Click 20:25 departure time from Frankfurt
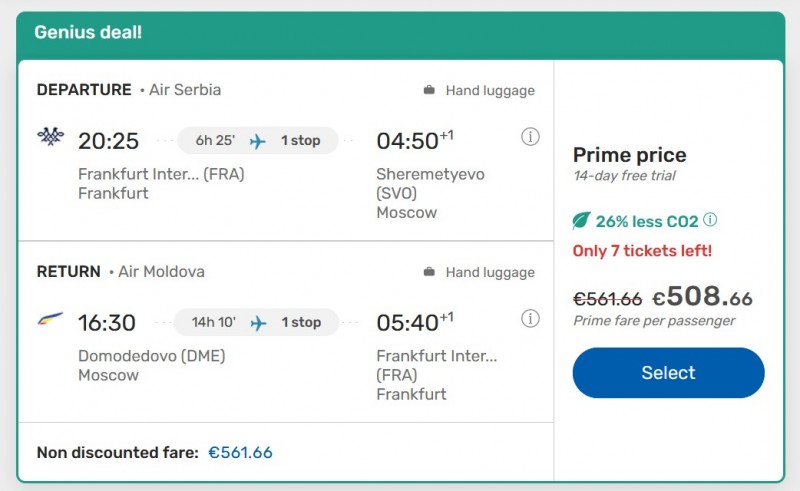 (108, 141)
